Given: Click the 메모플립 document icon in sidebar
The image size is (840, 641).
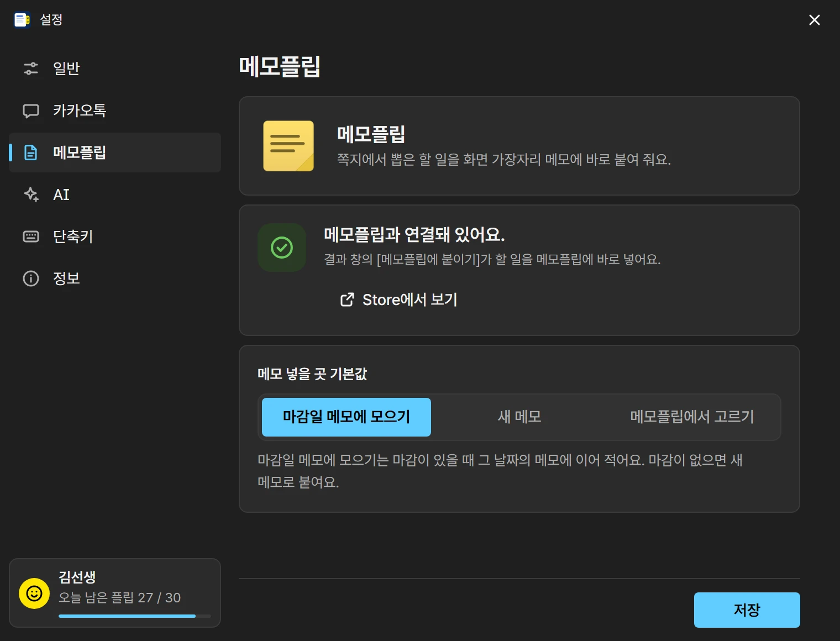Looking at the screenshot, I should [x=31, y=153].
